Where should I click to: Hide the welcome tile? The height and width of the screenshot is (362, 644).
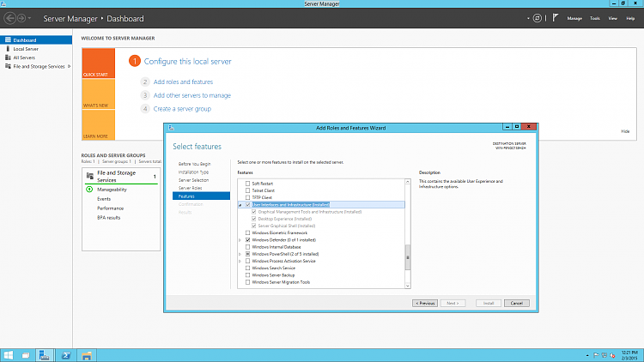click(625, 131)
